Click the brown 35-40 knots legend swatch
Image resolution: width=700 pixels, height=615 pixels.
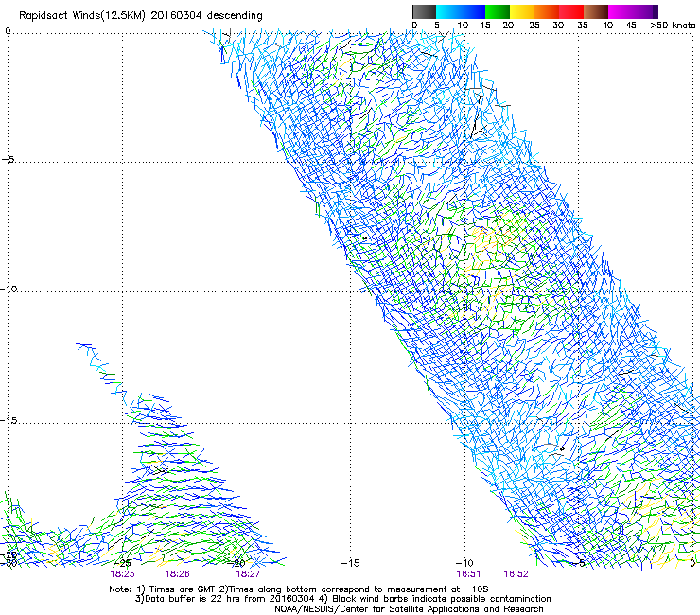pyautogui.click(x=596, y=11)
